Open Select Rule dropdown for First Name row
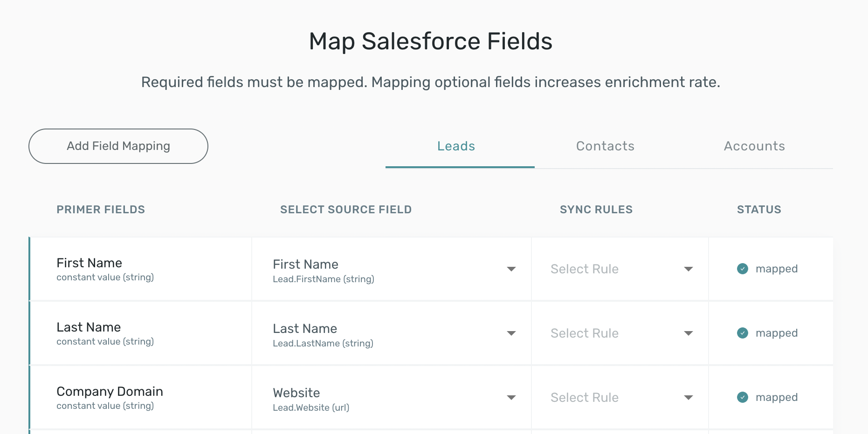 [x=620, y=269]
